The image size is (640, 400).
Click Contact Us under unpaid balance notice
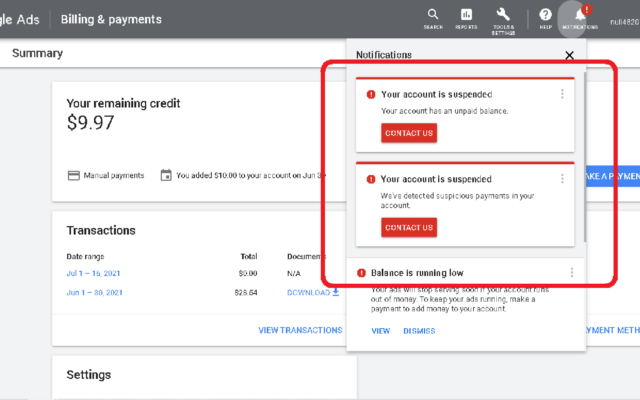(x=409, y=133)
